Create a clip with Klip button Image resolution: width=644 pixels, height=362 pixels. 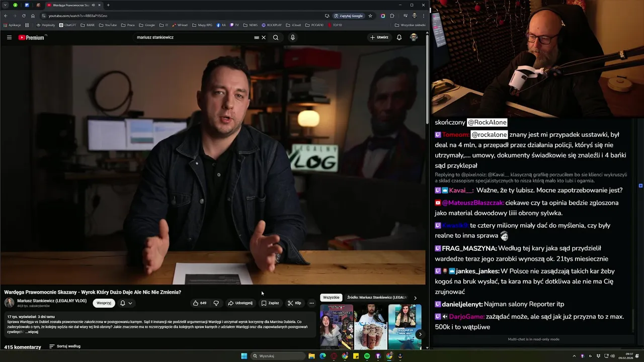click(294, 303)
